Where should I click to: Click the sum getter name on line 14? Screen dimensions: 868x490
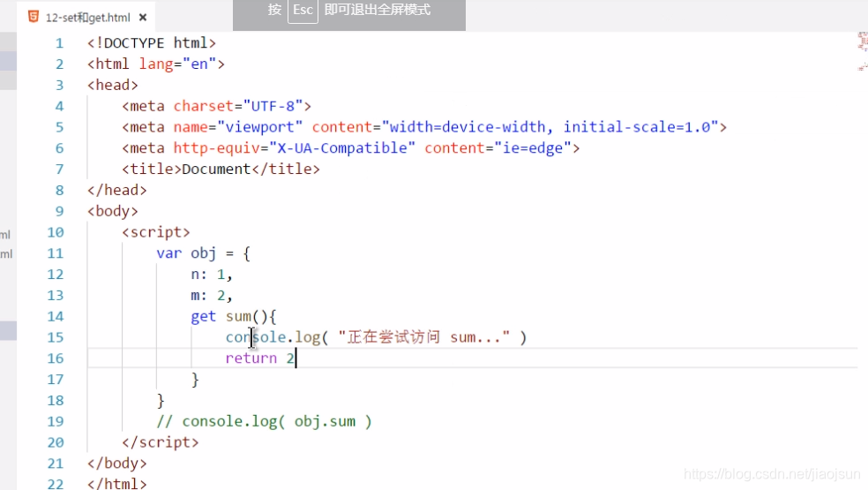pos(238,316)
